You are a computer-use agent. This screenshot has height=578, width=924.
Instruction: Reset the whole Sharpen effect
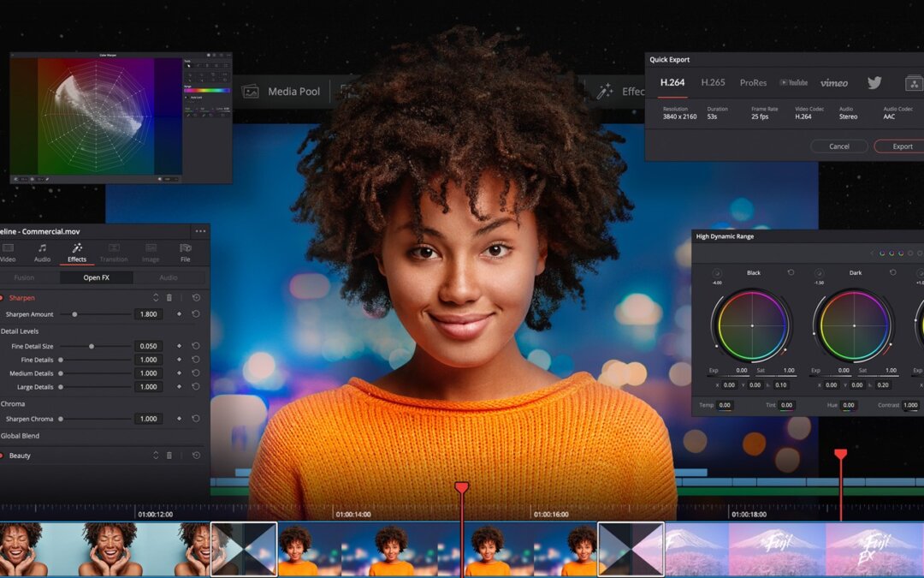click(x=196, y=298)
